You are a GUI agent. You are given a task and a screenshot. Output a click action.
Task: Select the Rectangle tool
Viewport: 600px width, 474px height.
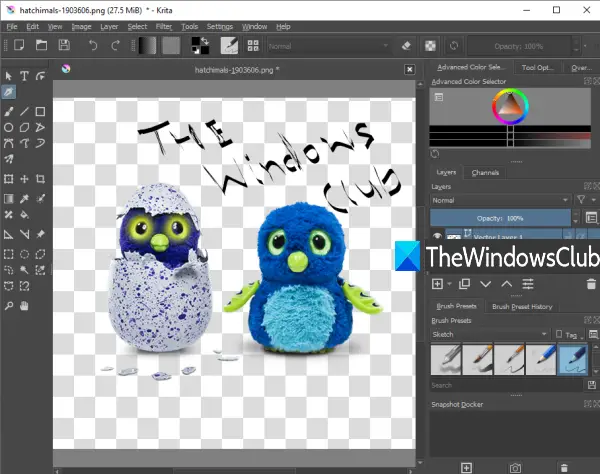coord(40,111)
